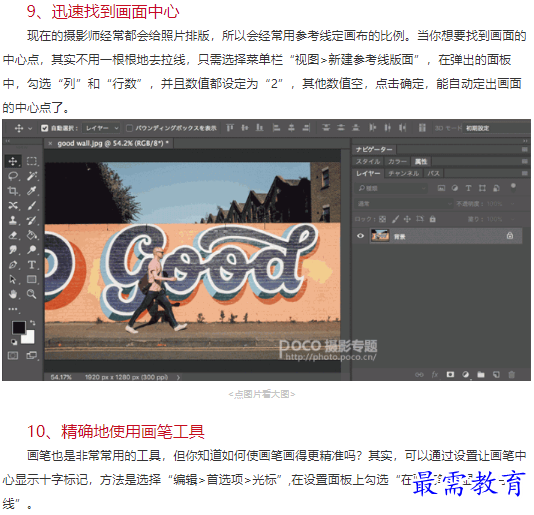This screenshot has width=534, height=515.
Task: Select the Dodge tool
Action: pos(32,250)
